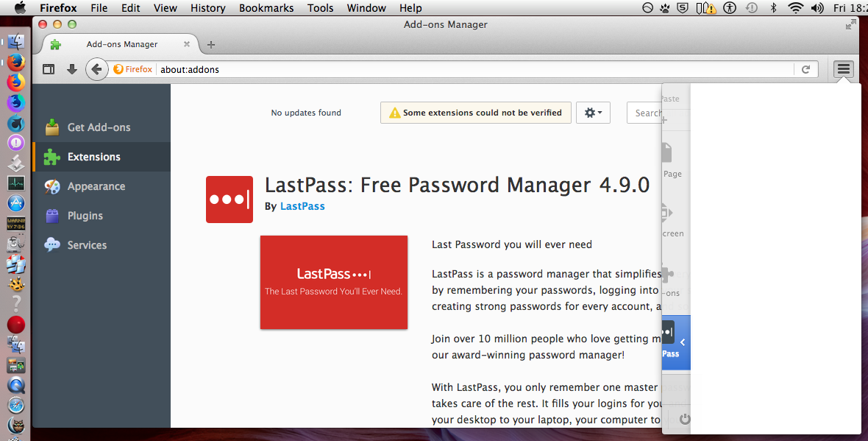Open the Tools menu
The image size is (868, 441).
coord(321,8)
